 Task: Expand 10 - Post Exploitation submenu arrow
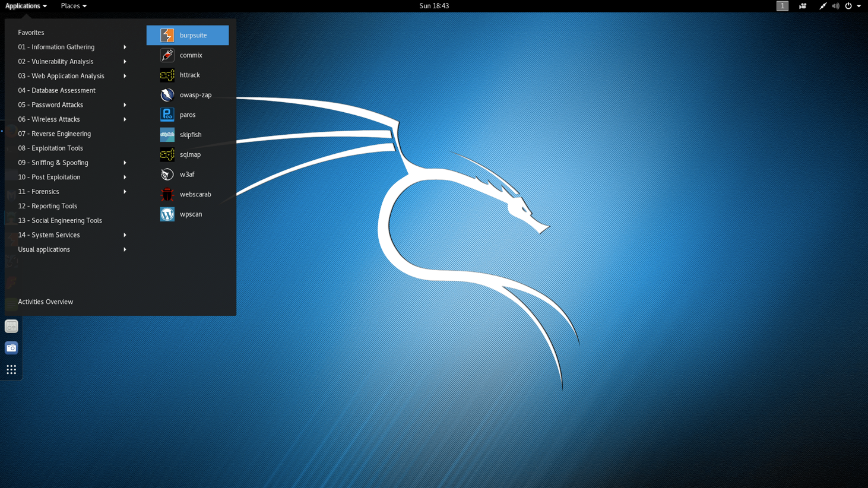click(125, 177)
